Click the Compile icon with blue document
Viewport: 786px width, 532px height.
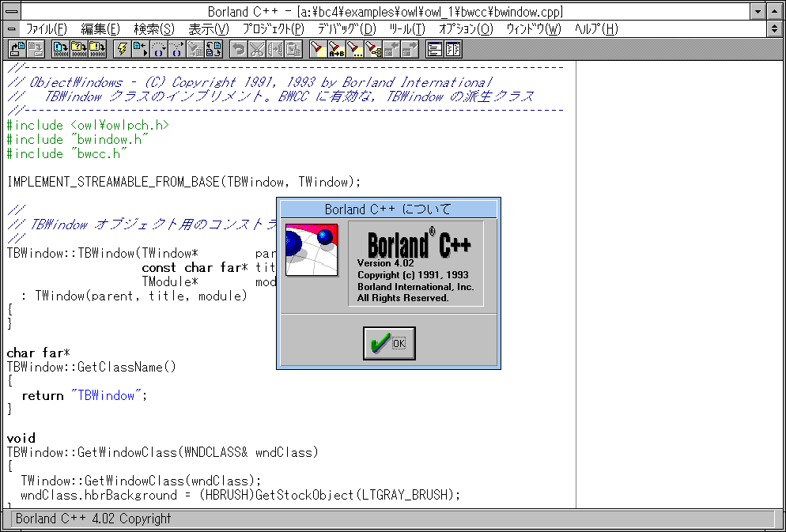(x=61, y=48)
